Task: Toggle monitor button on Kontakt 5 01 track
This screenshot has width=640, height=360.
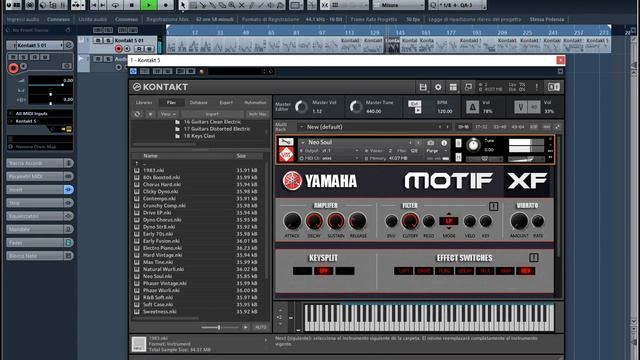Action: [x=127, y=49]
